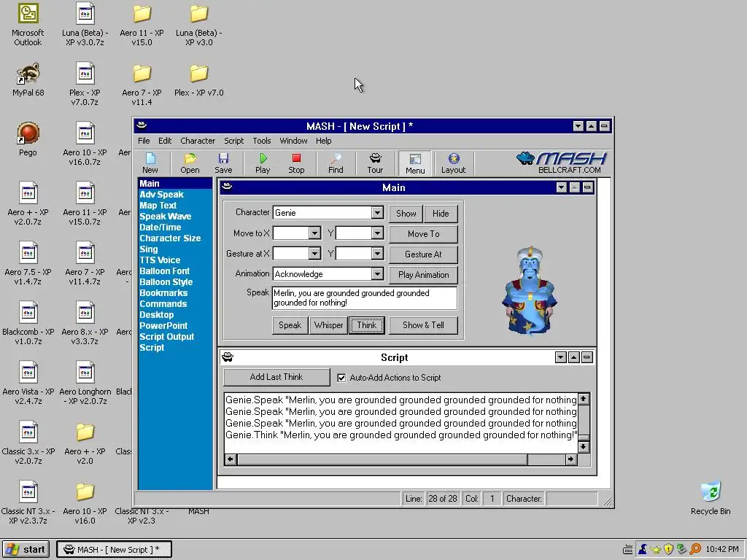The height and width of the screenshot is (560, 747).
Task: Open the Move to X dropdown
Action: (x=314, y=233)
